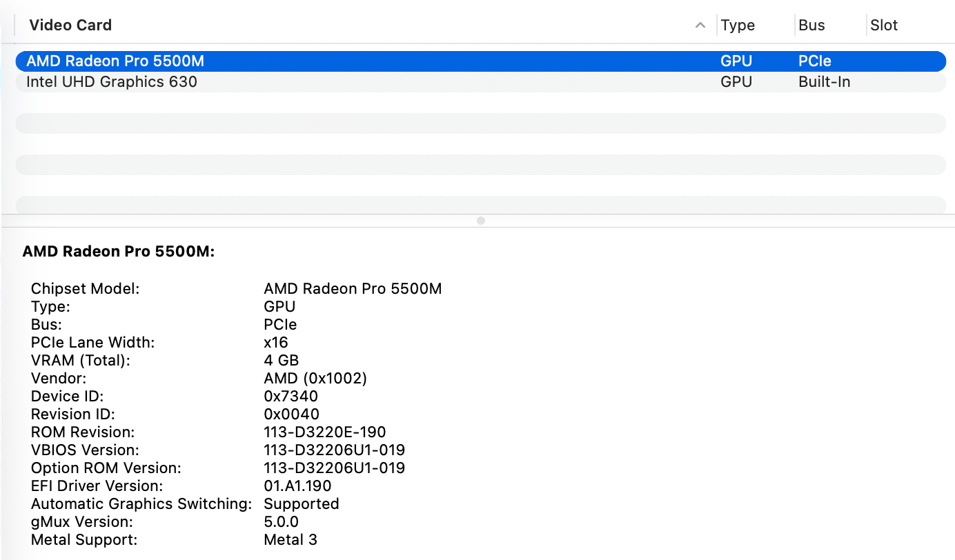Image resolution: width=955 pixels, height=560 pixels.
Task: Click the sort arrow in Video Card header
Action: coord(700,26)
